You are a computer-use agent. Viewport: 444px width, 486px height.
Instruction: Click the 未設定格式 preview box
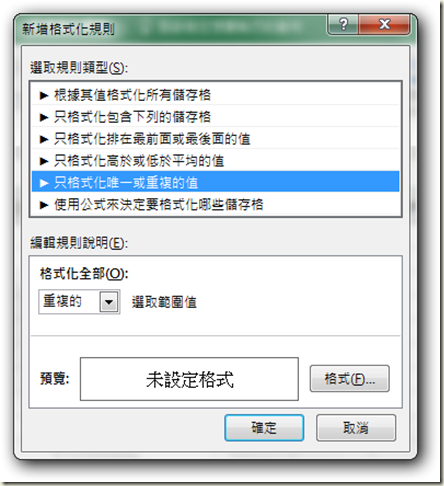(189, 379)
